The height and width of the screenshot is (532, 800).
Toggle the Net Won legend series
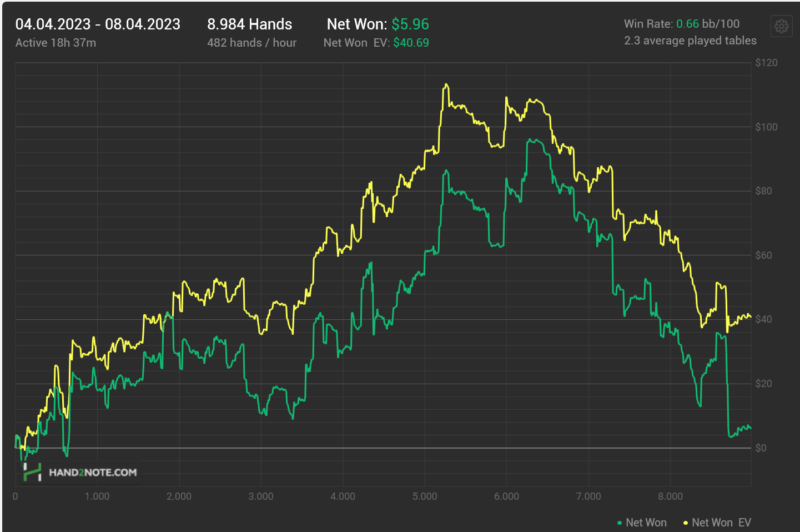pyautogui.click(x=642, y=523)
